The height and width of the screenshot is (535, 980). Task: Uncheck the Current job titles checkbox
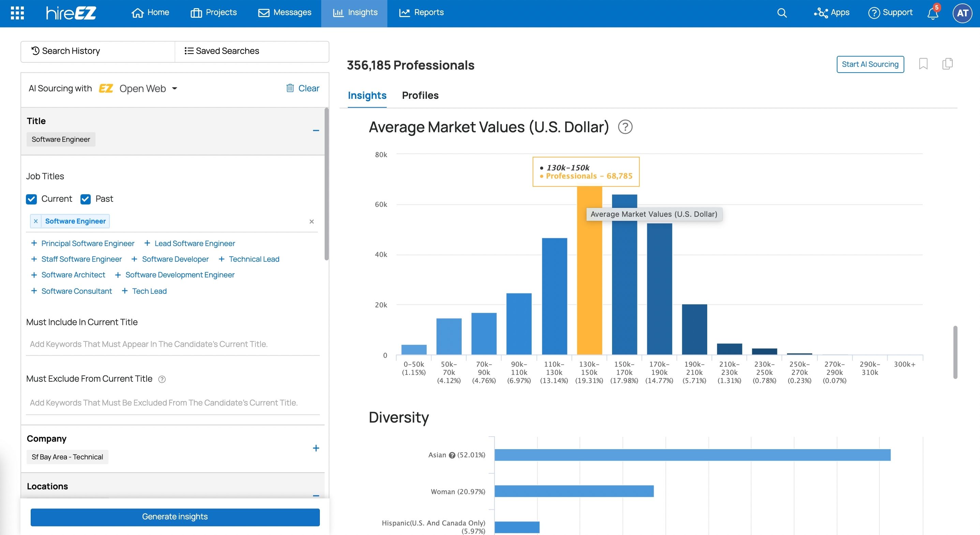coord(31,199)
